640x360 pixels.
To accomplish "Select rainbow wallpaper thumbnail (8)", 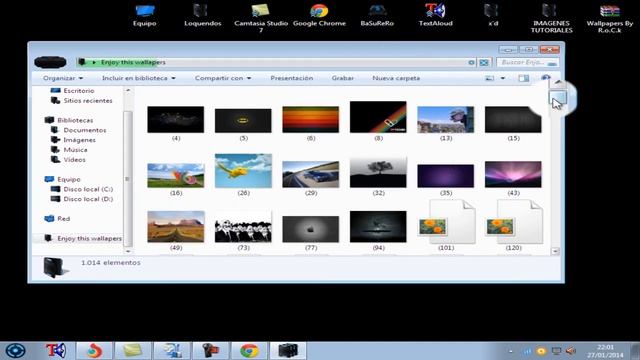I will pyautogui.click(x=378, y=117).
